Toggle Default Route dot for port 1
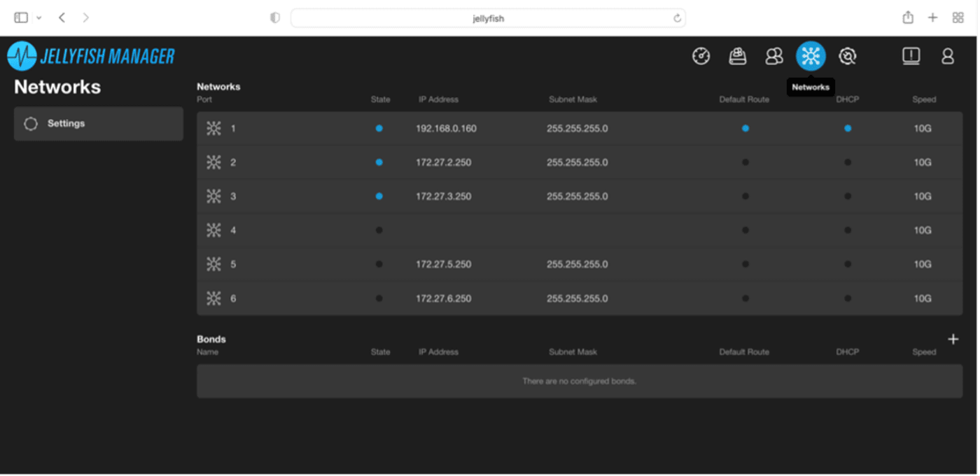The image size is (980, 476). click(745, 129)
